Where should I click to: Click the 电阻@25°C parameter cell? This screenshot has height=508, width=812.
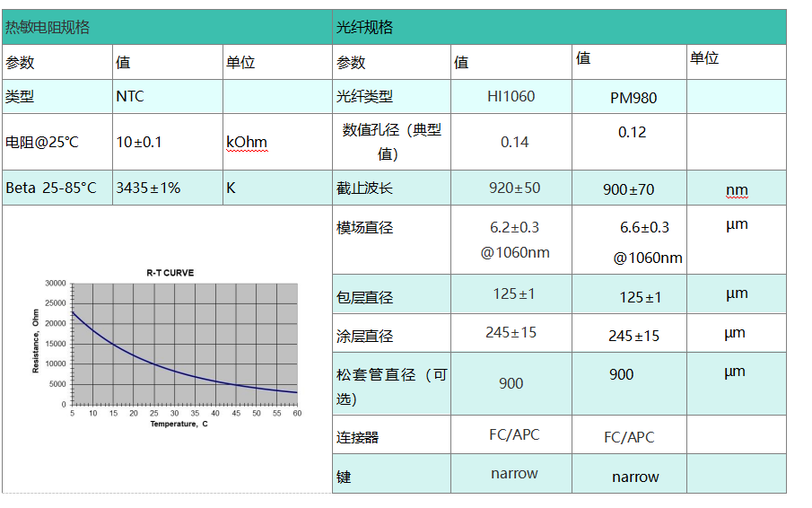42,142
